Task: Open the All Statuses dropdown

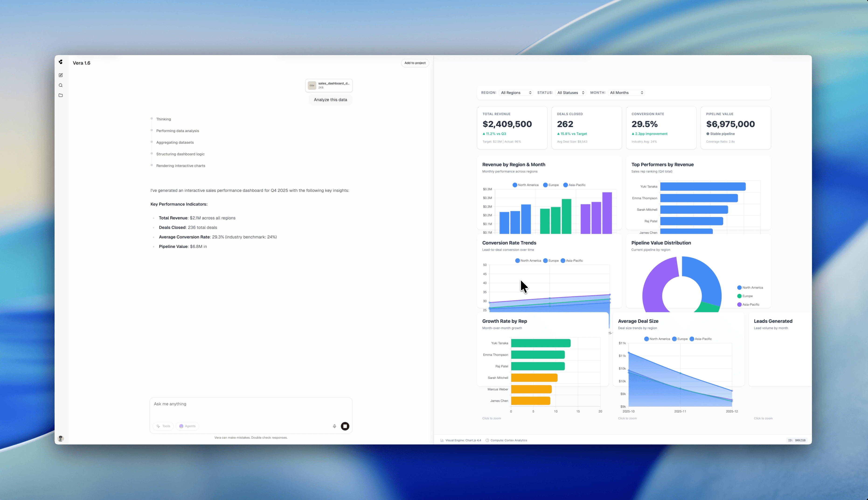Action: pos(571,92)
